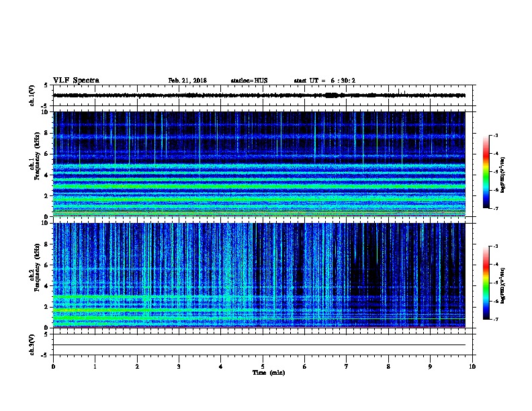Click the -7 tick on ch.2 colorbar

tap(495, 319)
